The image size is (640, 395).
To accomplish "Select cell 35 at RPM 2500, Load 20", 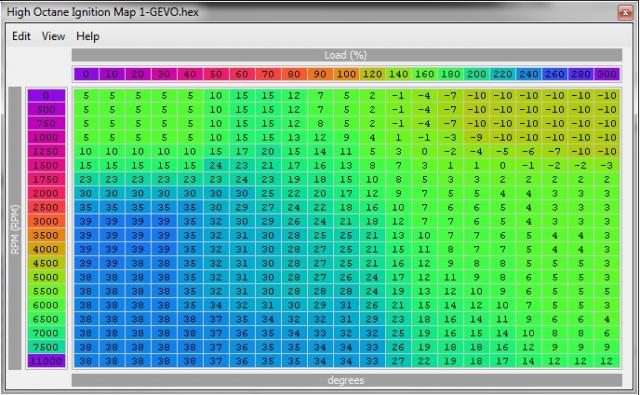I will point(138,207).
